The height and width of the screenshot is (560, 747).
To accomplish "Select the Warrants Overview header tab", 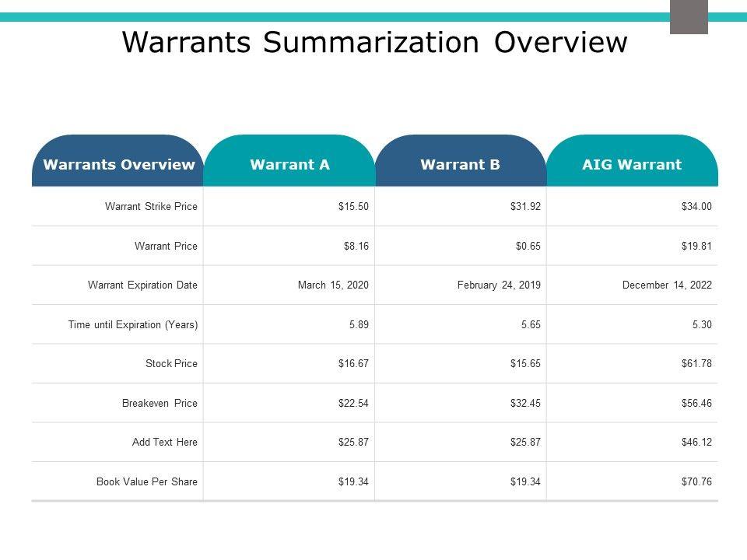I will click(118, 164).
